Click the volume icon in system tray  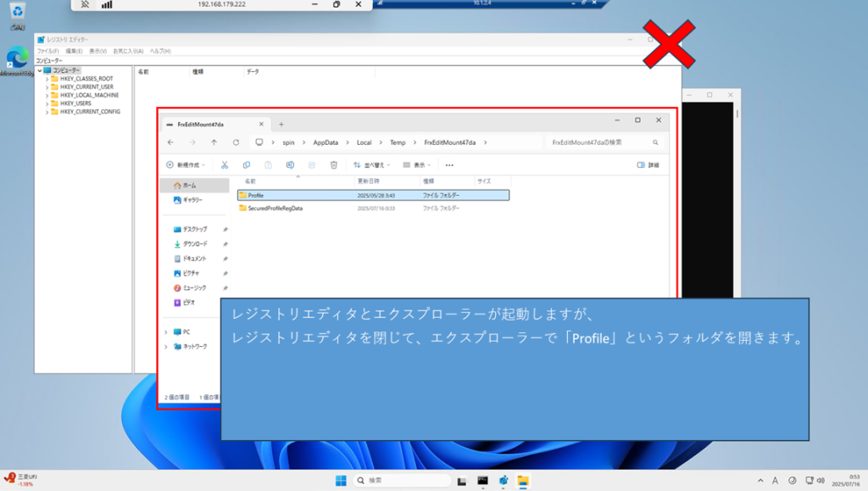click(821, 481)
